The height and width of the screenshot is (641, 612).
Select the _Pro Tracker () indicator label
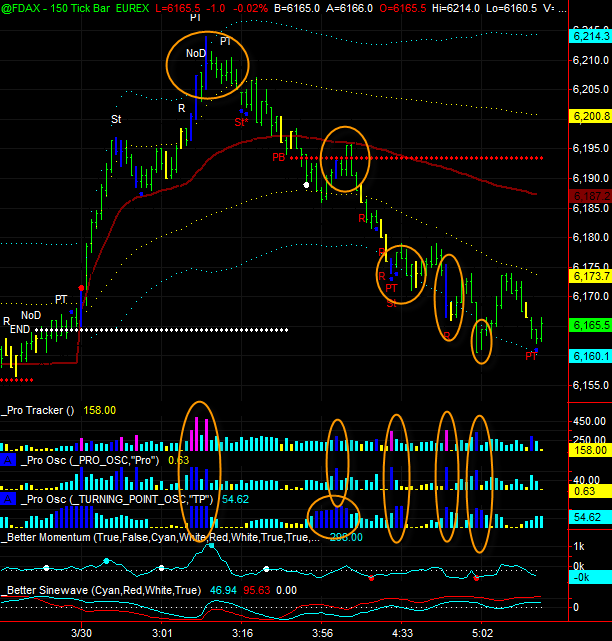38,410
